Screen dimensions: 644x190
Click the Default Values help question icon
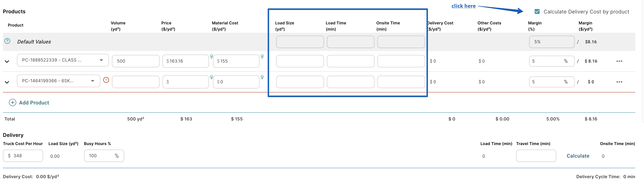point(7,41)
